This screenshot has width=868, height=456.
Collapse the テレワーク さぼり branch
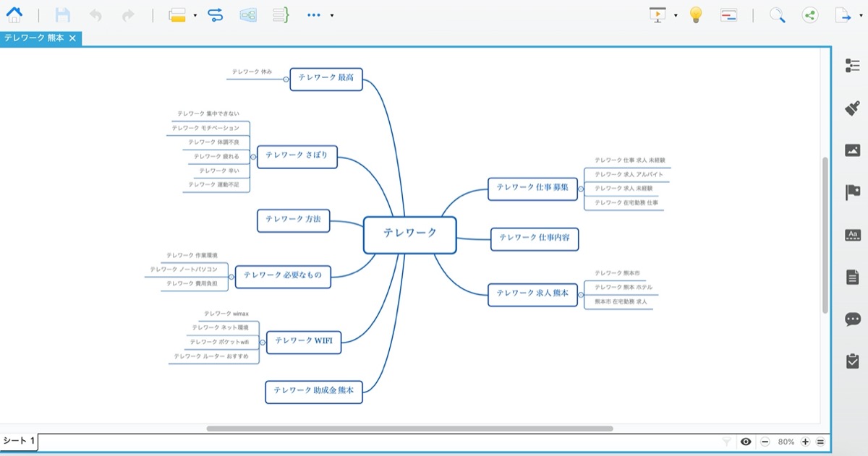click(x=253, y=156)
